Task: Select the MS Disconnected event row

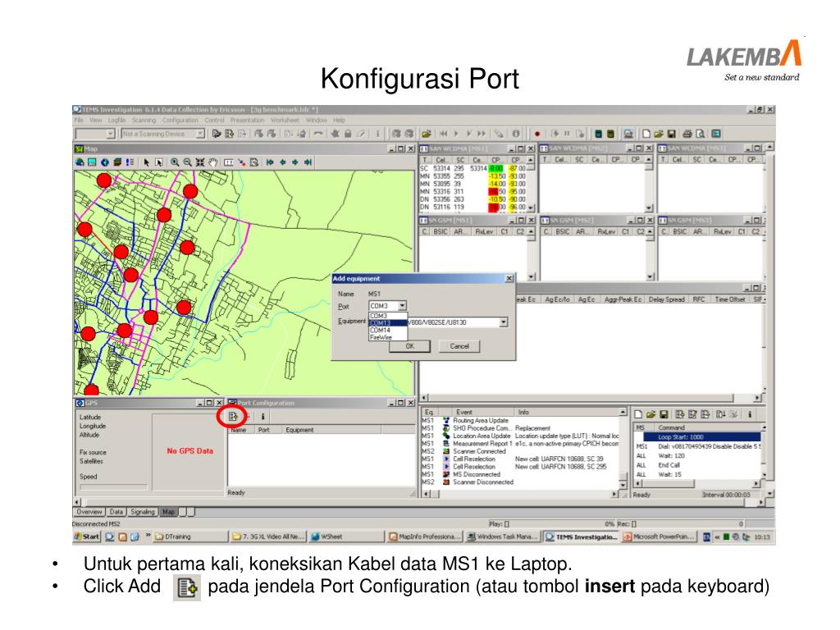Action: [519, 474]
